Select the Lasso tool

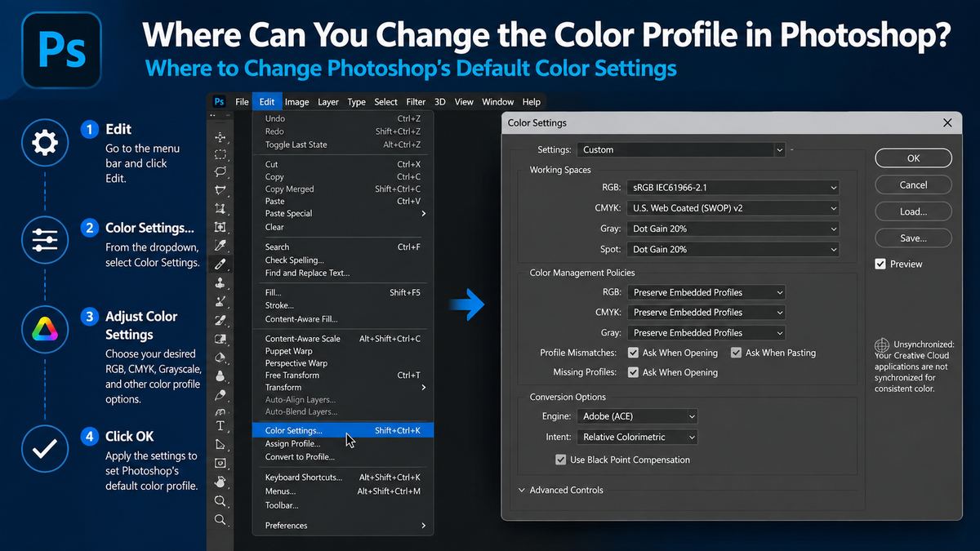point(220,172)
